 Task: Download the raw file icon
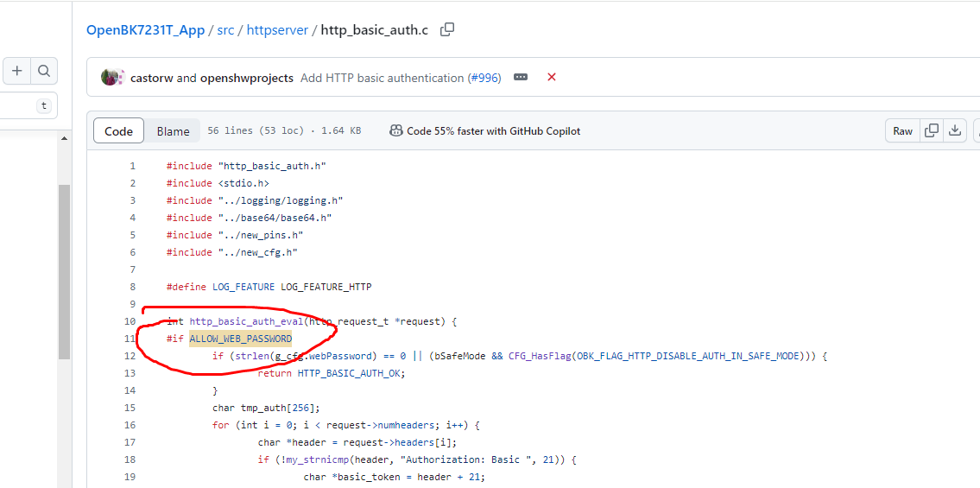click(955, 131)
